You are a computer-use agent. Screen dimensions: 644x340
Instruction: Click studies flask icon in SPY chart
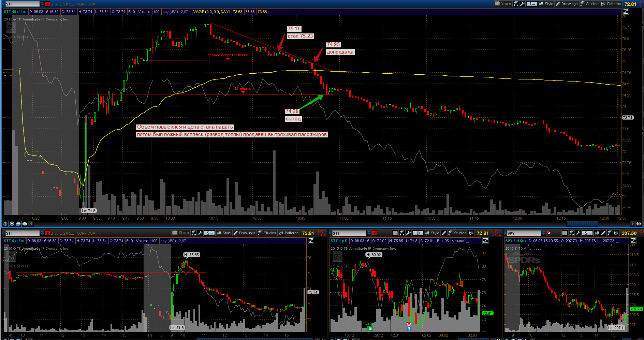(610, 233)
